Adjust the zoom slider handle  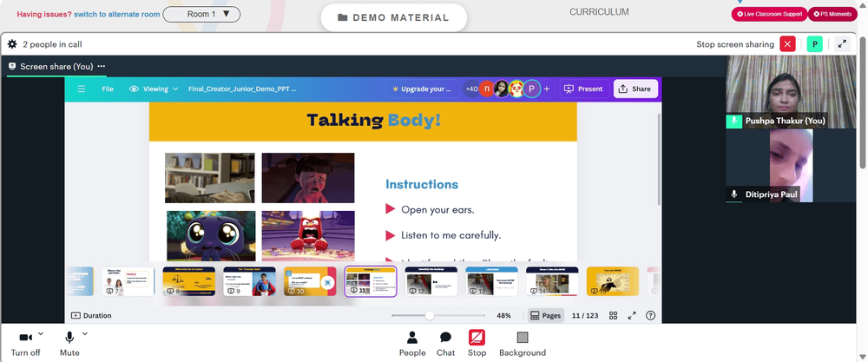tap(430, 315)
